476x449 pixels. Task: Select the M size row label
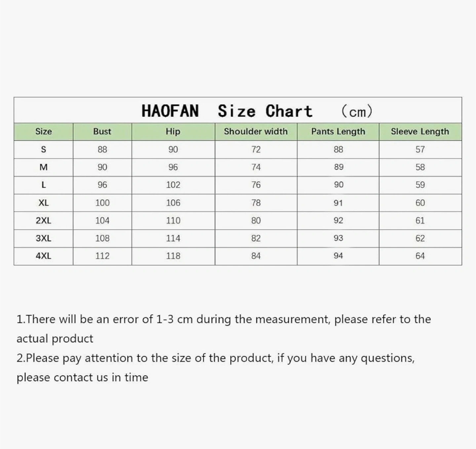point(44,167)
